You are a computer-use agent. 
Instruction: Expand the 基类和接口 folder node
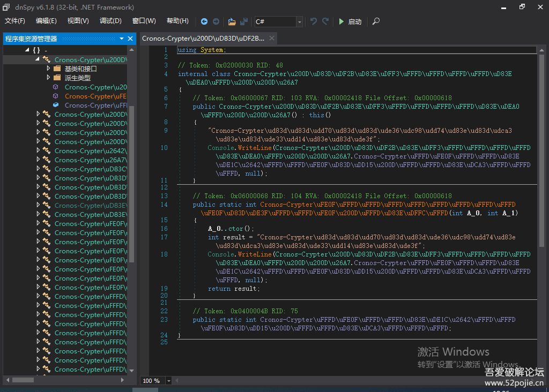coord(48,69)
